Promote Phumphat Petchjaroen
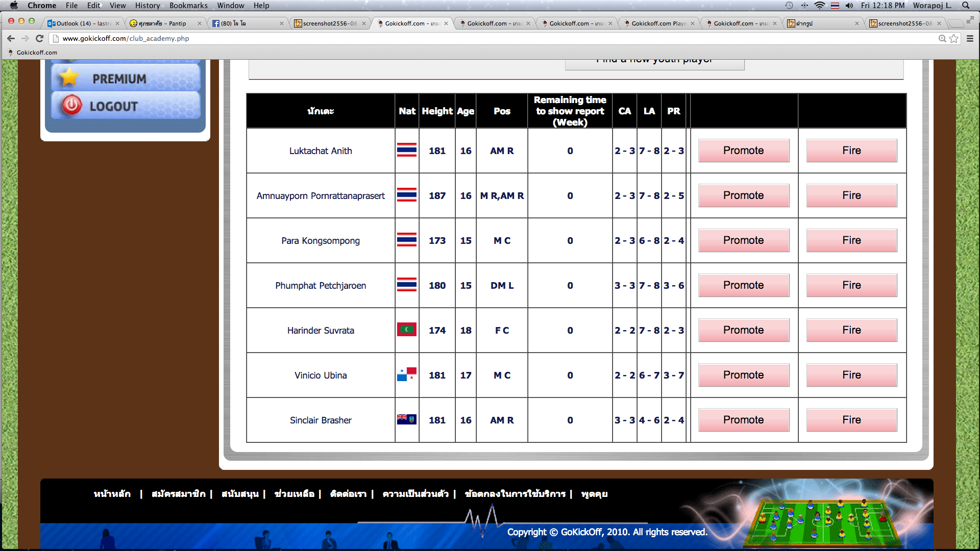Screen dimensions: 980x551 [x=743, y=285]
